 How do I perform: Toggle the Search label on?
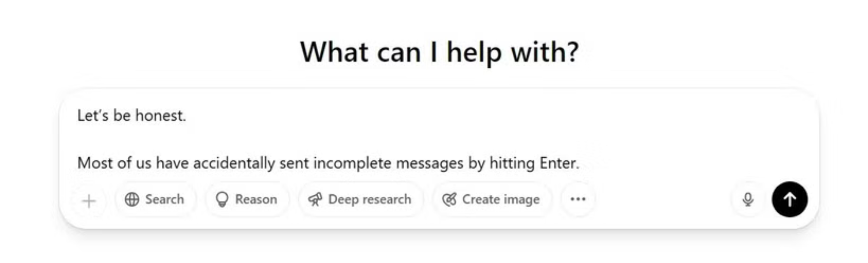[x=165, y=199]
